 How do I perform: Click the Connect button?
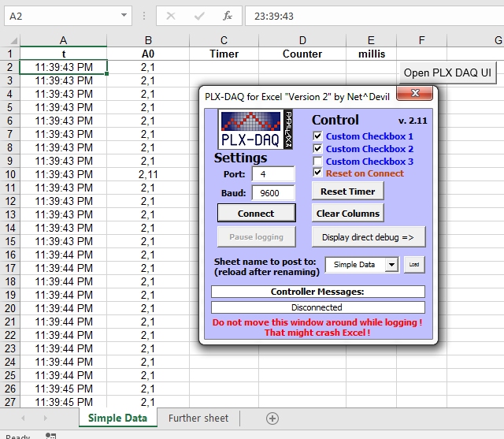point(256,214)
